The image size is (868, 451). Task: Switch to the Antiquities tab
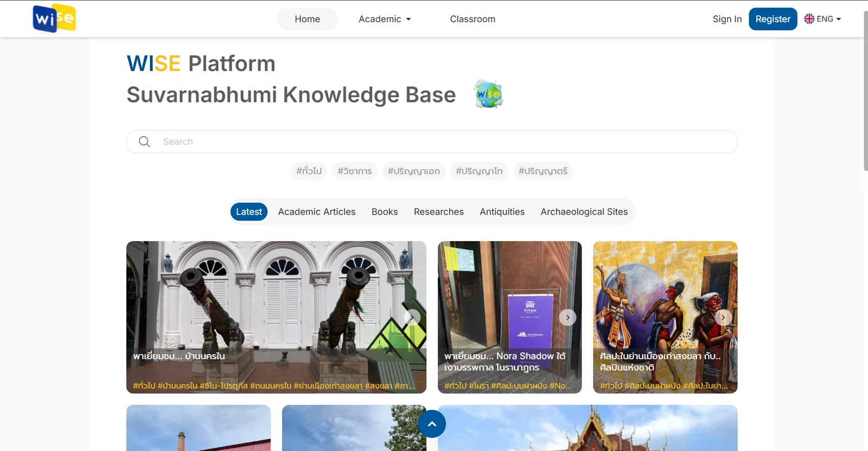[502, 211]
